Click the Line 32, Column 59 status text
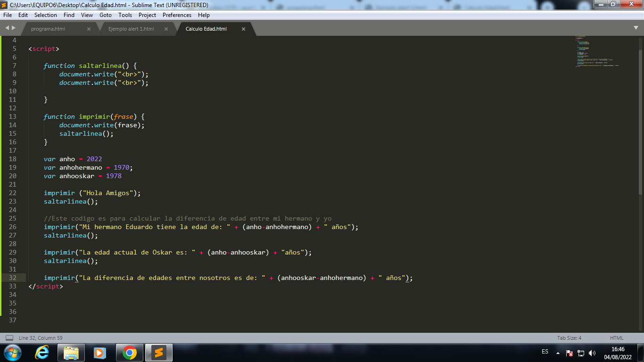644x362 pixels. (x=41, y=338)
